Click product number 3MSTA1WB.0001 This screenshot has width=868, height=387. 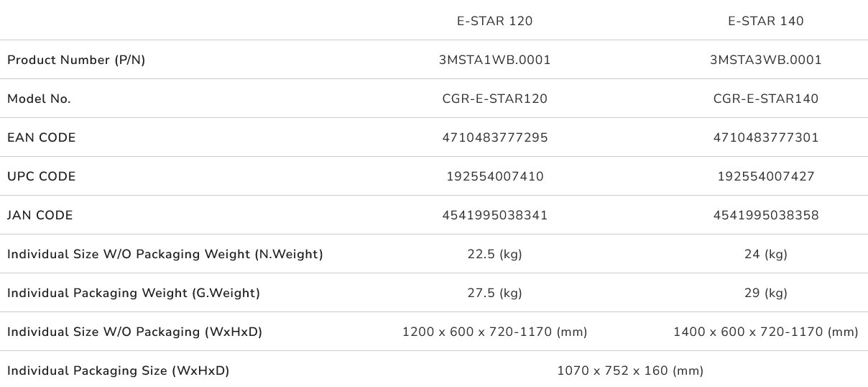tap(494, 60)
